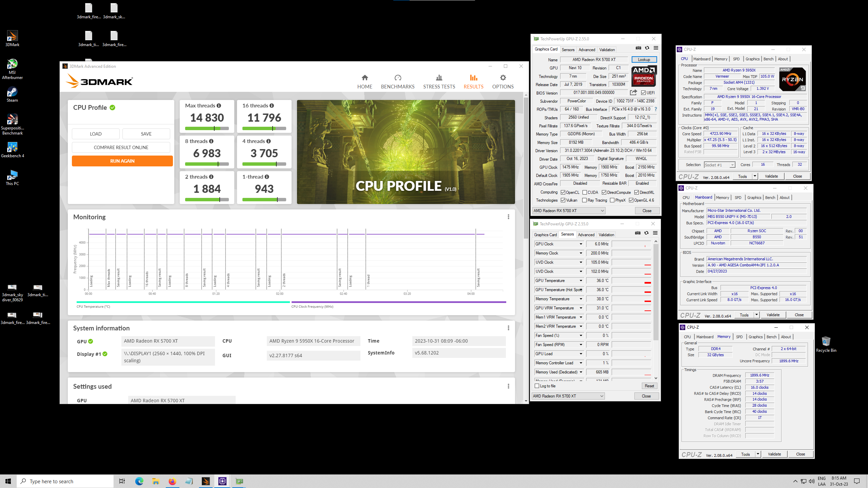Expand the GPU Temperature sensor dropdown
Viewport: 868px width, 488px height.
tap(580, 281)
